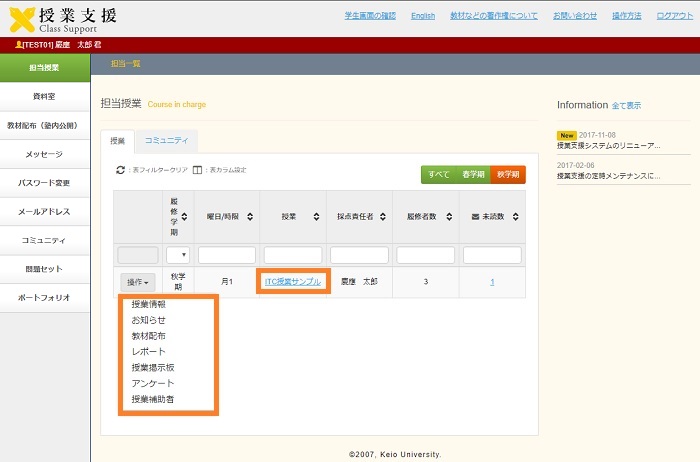This screenshot has height=462, width=700.
Task: Show all semesters with すべて button
Action: pos(438,174)
